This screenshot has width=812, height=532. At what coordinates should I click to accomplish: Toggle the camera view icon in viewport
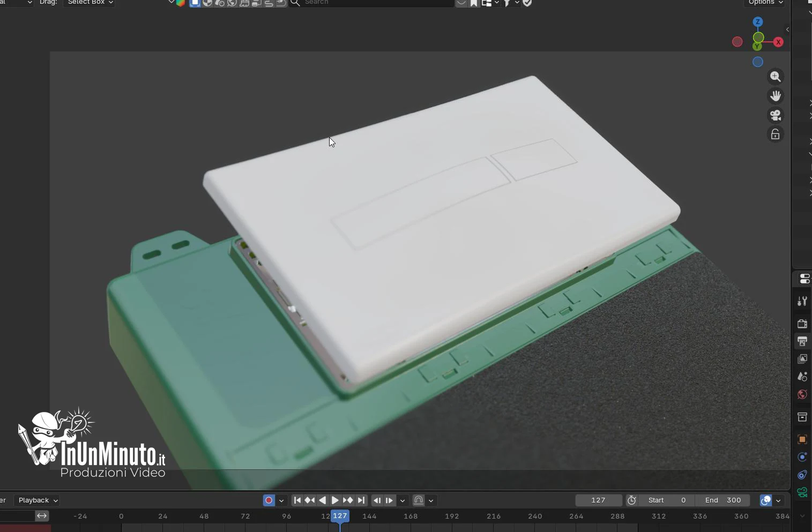tap(776, 115)
